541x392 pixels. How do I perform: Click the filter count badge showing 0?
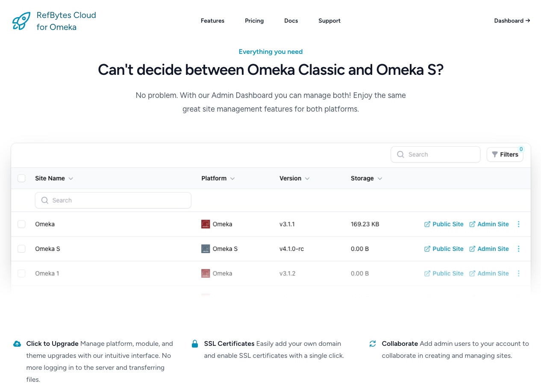(x=521, y=149)
